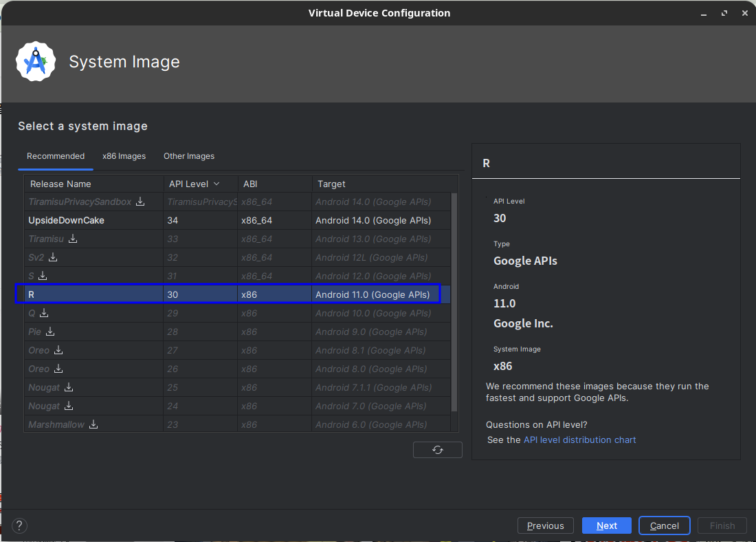This screenshot has height=542, width=756.
Task: Go back with the Previous button
Action: point(545,525)
